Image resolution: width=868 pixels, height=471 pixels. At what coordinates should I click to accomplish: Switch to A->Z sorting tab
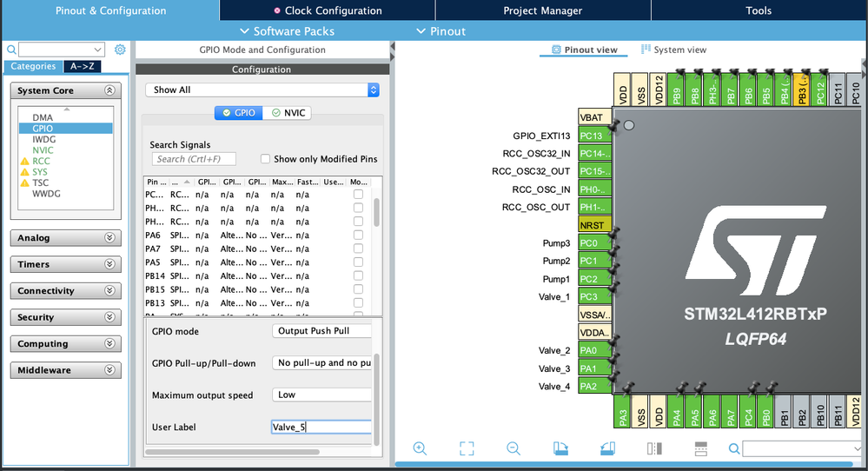point(82,66)
